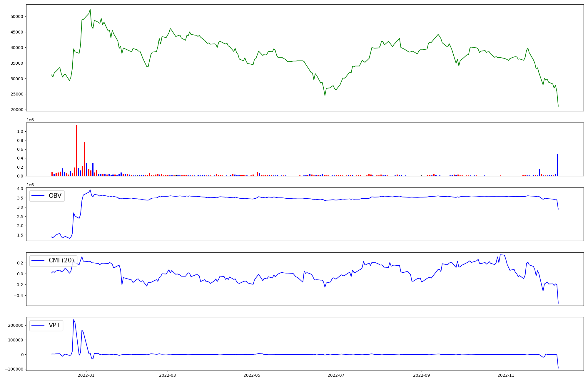Click the 2022-09 x-axis date label
Viewport: 588px width, 382px height.
(x=422, y=375)
